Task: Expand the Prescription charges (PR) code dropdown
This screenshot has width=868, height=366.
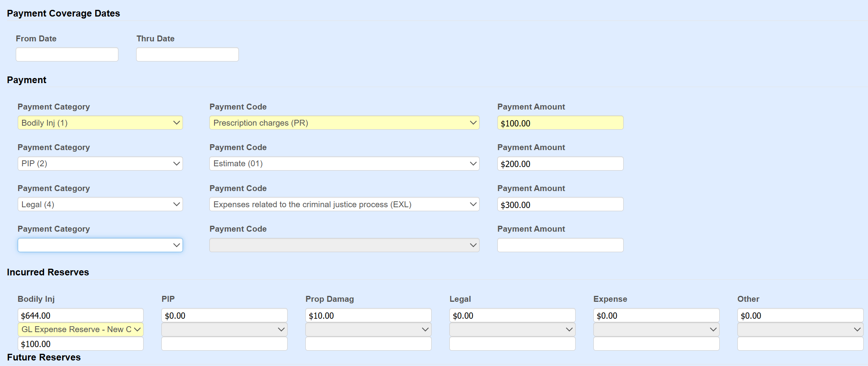Action: (x=344, y=123)
